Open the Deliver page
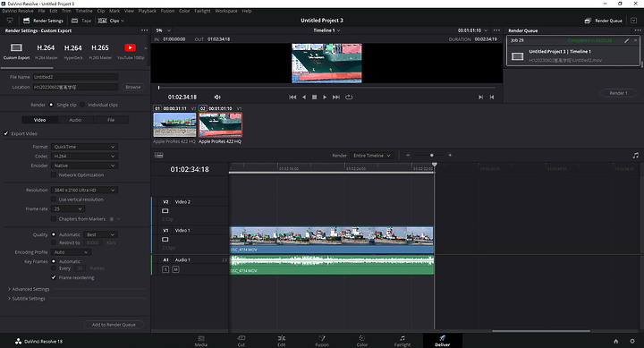Viewport: 644px width, 348px height. pyautogui.click(x=443, y=341)
